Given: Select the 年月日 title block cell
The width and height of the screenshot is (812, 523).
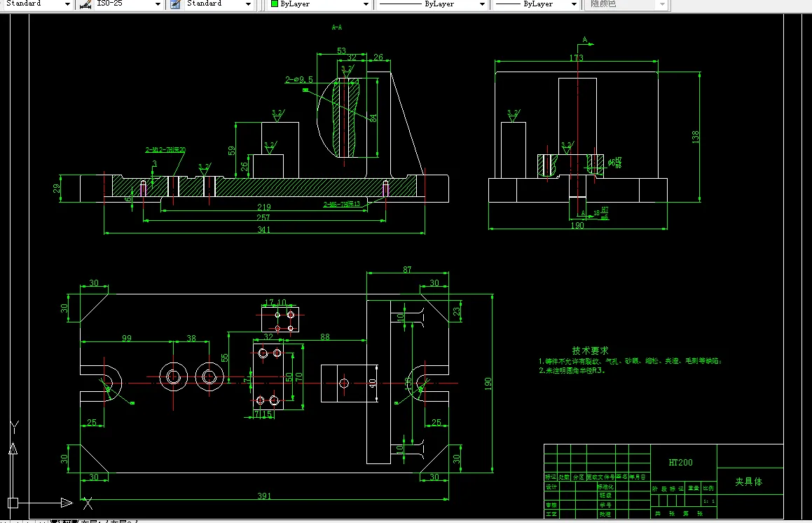Looking at the screenshot, I should (638, 477).
